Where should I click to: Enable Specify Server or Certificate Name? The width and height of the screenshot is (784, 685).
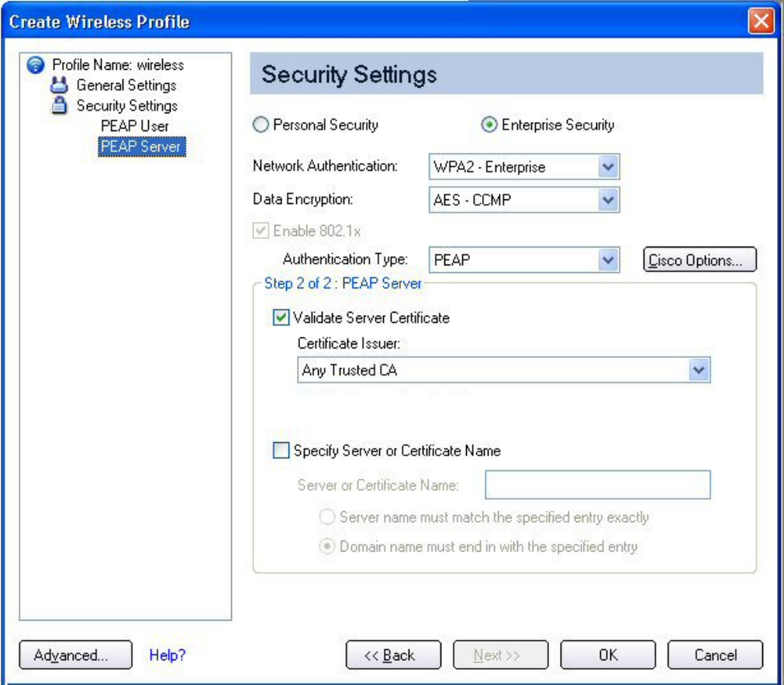click(x=281, y=450)
